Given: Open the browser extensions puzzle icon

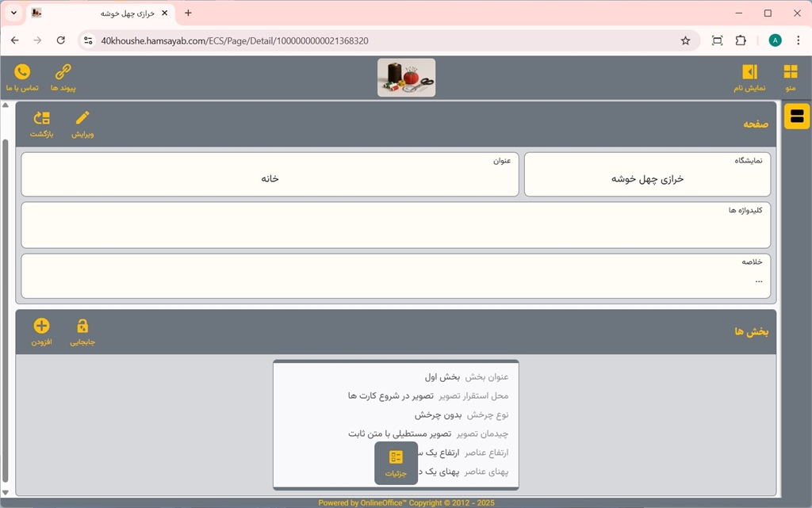Looking at the screenshot, I should point(741,40).
